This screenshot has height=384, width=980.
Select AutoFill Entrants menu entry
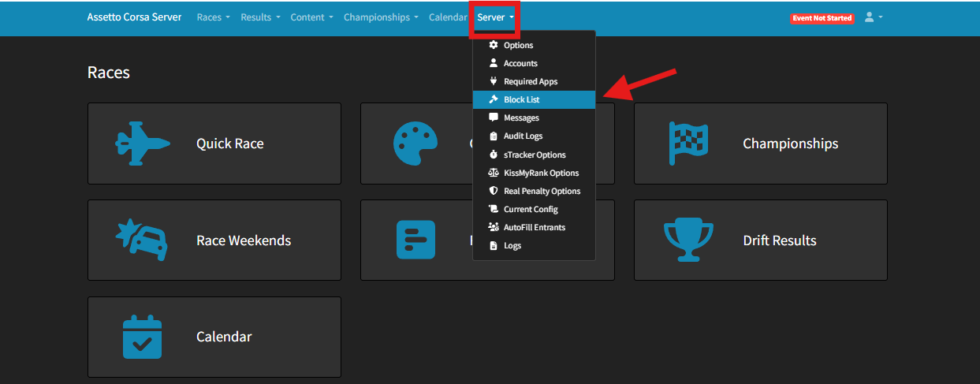pyautogui.click(x=534, y=228)
